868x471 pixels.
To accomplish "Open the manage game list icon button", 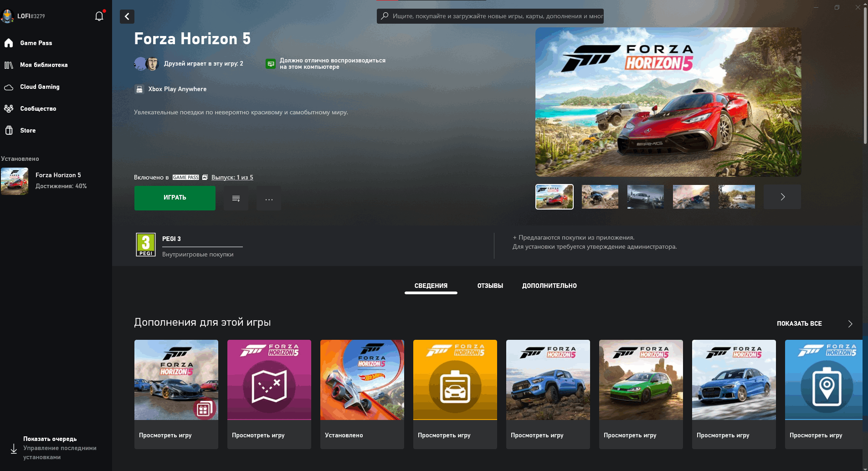I will (x=236, y=198).
